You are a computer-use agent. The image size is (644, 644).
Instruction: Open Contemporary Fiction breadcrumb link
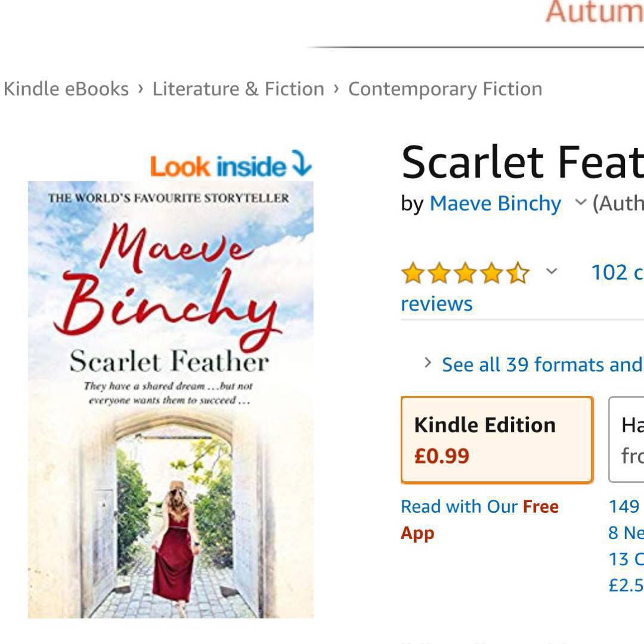point(445,89)
